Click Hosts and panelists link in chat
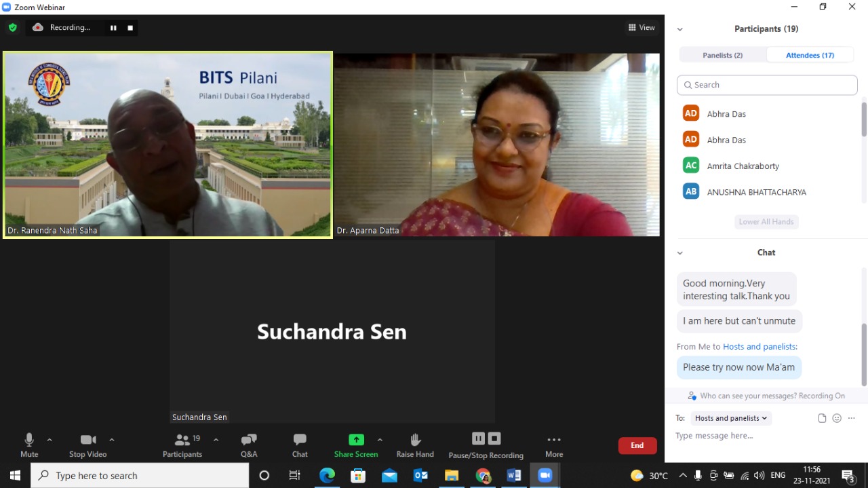 tap(760, 347)
